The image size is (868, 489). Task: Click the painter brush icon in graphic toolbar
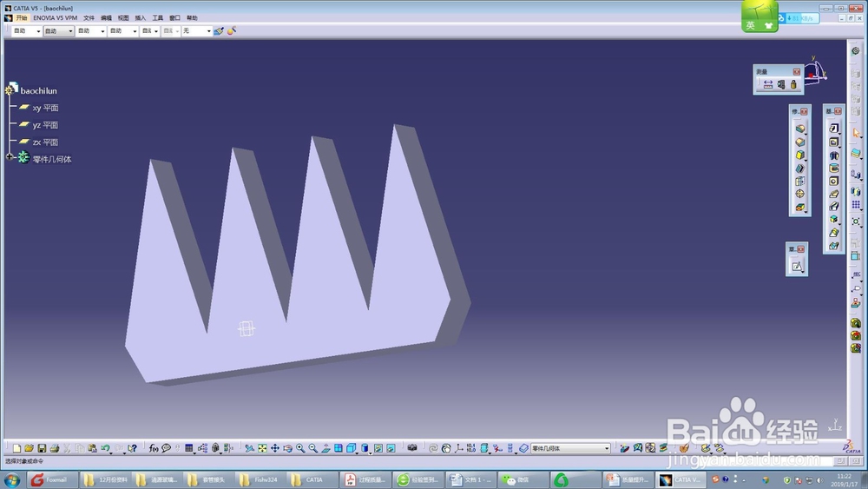coord(219,31)
